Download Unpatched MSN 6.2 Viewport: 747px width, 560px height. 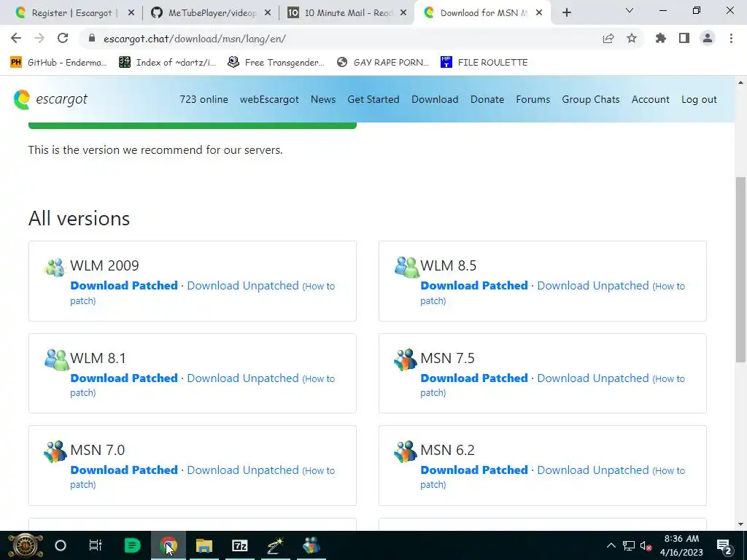point(593,470)
